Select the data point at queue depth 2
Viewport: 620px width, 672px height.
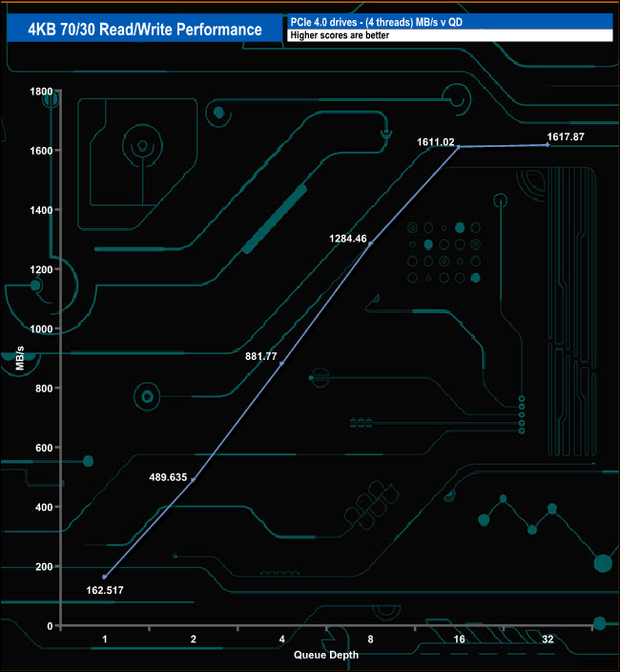pyautogui.click(x=193, y=479)
